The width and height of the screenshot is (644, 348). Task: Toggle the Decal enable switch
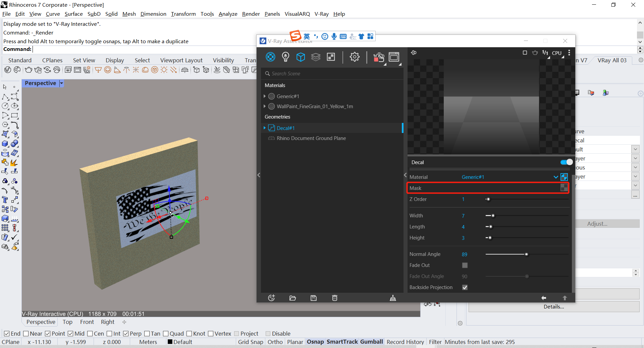[567, 162]
